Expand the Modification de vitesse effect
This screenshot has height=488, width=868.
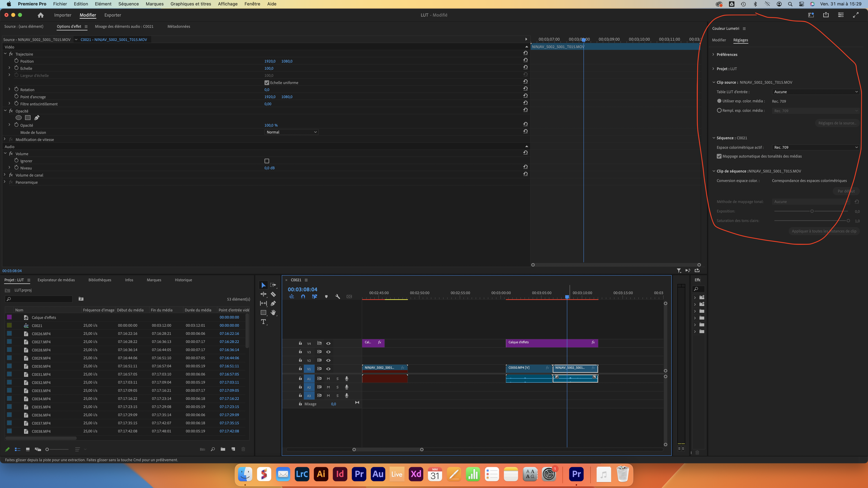click(5, 139)
